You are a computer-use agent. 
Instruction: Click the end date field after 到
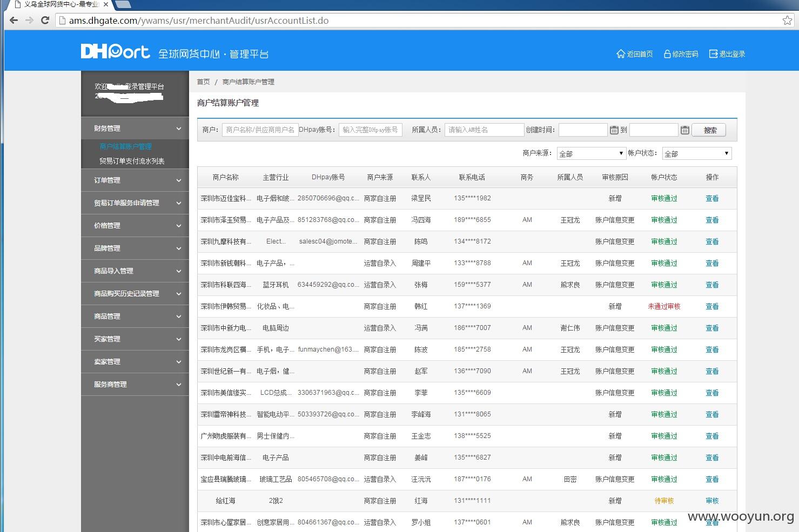654,130
